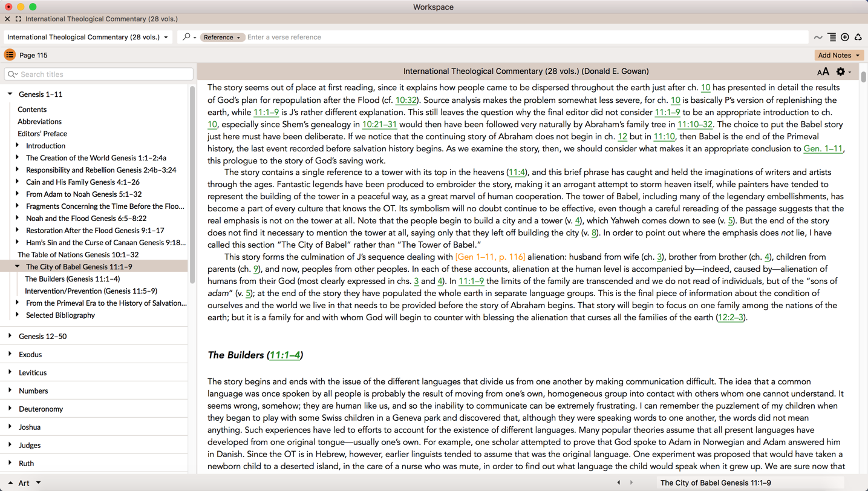The width and height of the screenshot is (868, 491).
Task: Open the Add Notes dropdown
Action: coord(839,55)
